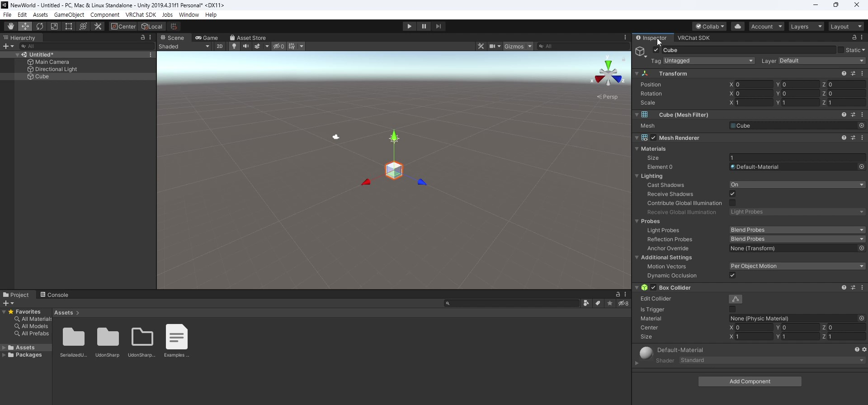Select the Hand tool
The height and width of the screenshot is (405, 868).
(x=10, y=26)
